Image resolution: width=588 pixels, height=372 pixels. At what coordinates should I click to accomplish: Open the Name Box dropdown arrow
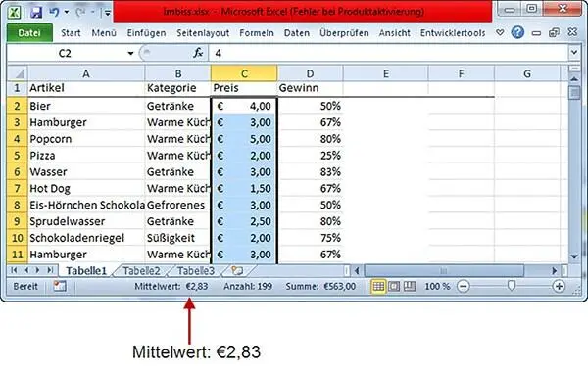click(130, 53)
